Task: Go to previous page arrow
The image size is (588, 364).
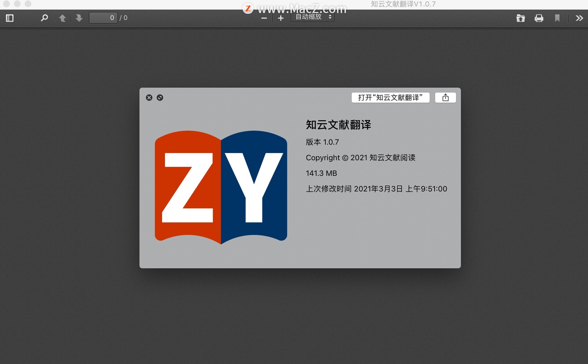Action: tap(62, 18)
